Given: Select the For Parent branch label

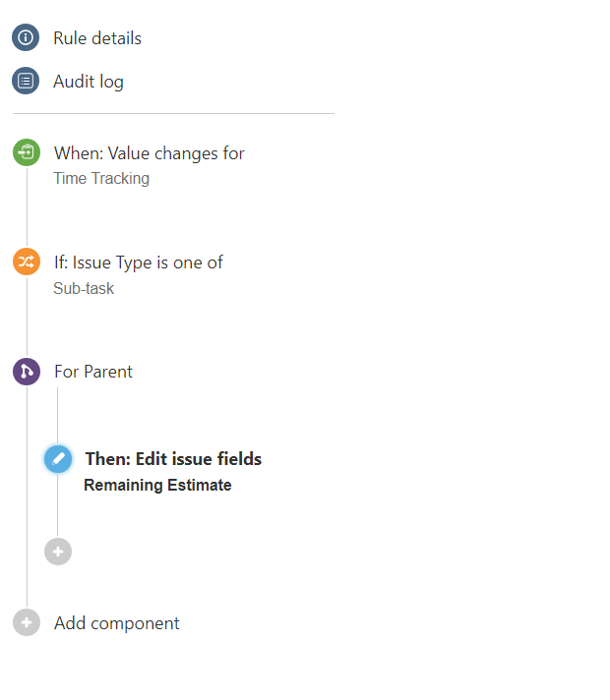Looking at the screenshot, I should point(93,372).
